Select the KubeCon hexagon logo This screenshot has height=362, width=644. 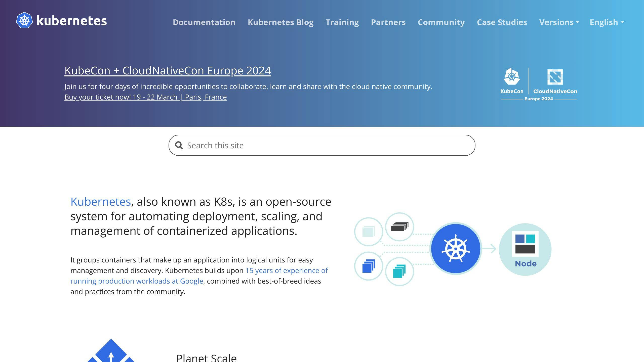click(511, 77)
